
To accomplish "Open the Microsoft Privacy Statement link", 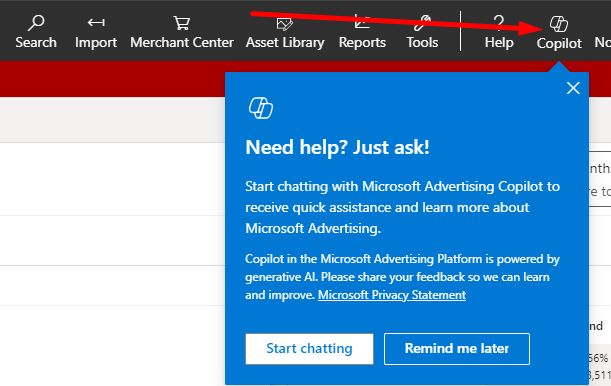I will click(x=392, y=295).
